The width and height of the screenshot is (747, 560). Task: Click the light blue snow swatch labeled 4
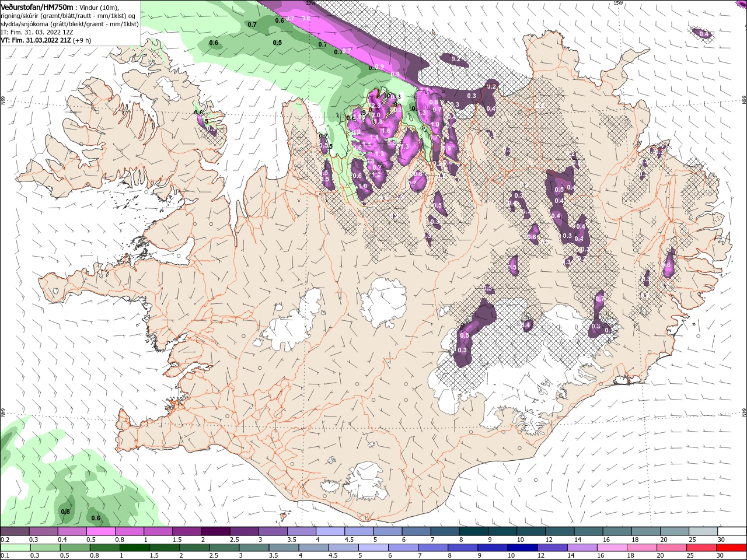[330, 531]
